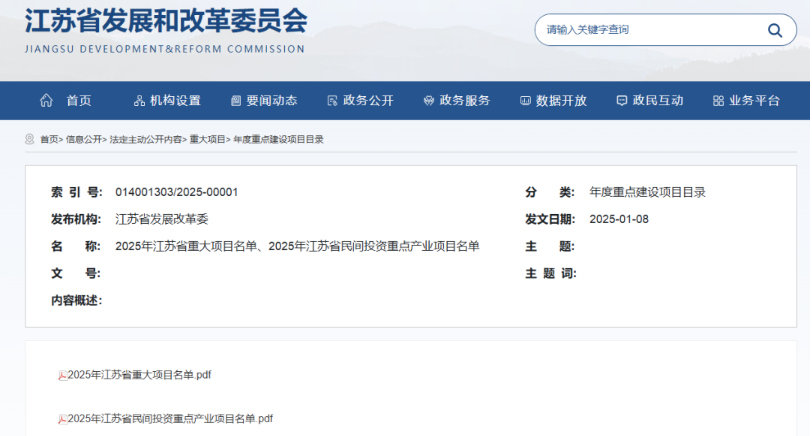The width and height of the screenshot is (812, 436).
Task: Open the 业务平台 menu item
Action: coord(754,100)
